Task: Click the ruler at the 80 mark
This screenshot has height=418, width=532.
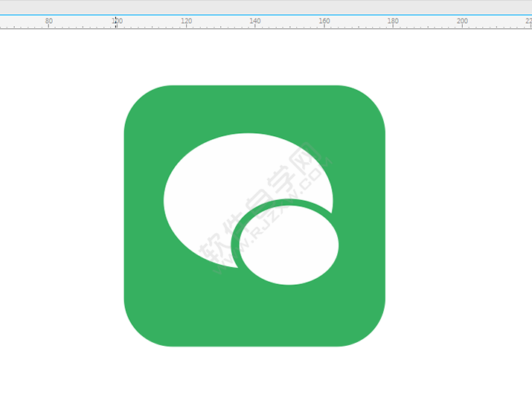Action: click(x=49, y=21)
